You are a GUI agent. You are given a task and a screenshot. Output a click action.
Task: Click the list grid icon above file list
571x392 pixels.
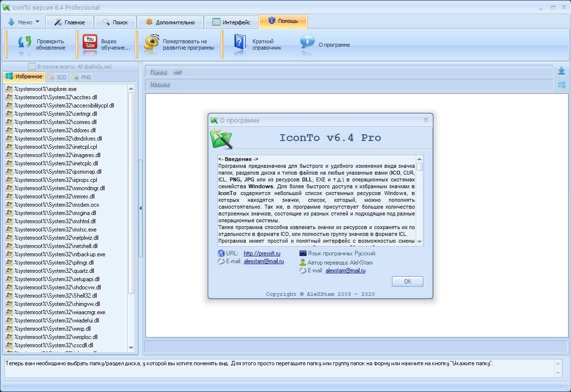click(32, 67)
